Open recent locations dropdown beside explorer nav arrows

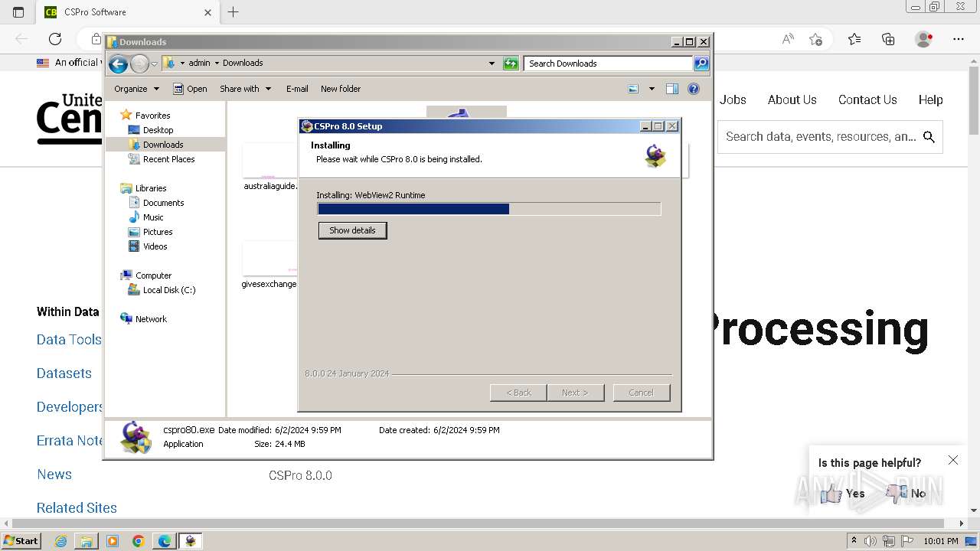coord(154,64)
